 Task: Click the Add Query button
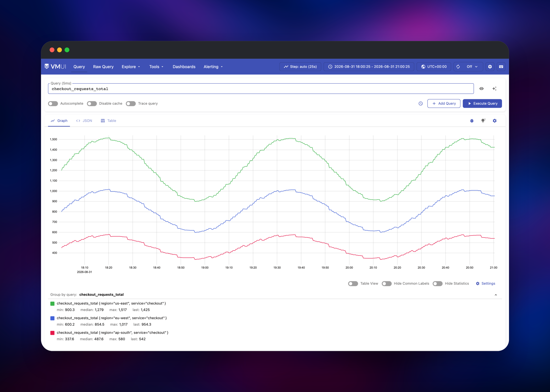coord(444,104)
